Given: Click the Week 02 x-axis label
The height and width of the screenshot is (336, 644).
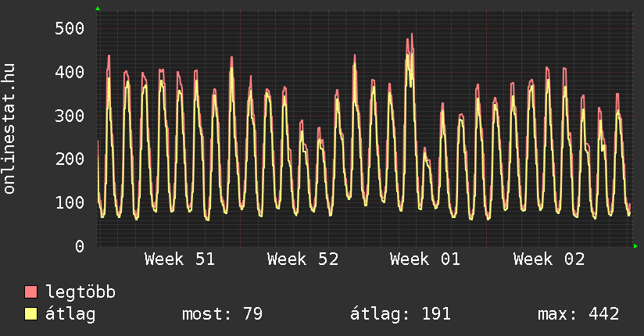Looking at the screenshot, I should click(549, 259).
